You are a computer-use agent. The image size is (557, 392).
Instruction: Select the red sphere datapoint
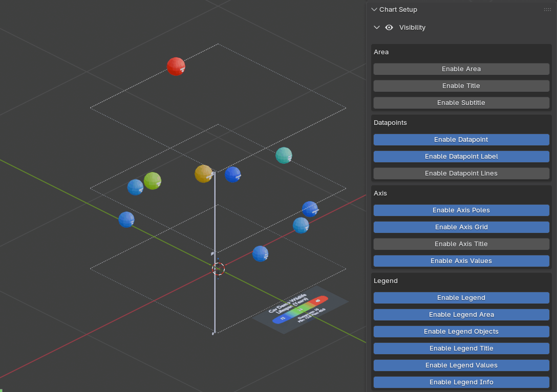(x=176, y=67)
